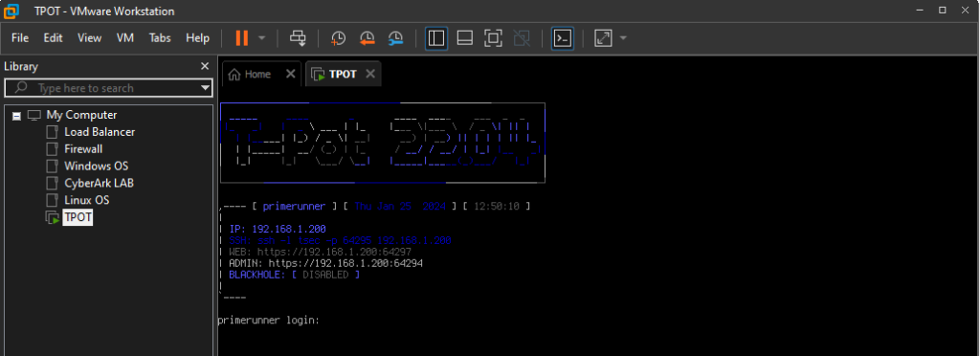The height and width of the screenshot is (356, 980).
Task: Expand the library search dropdown
Action: click(205, 88)
